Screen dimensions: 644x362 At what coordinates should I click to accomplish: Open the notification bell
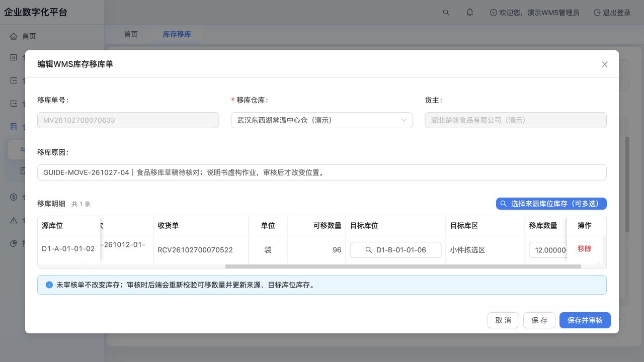[470, 13]
